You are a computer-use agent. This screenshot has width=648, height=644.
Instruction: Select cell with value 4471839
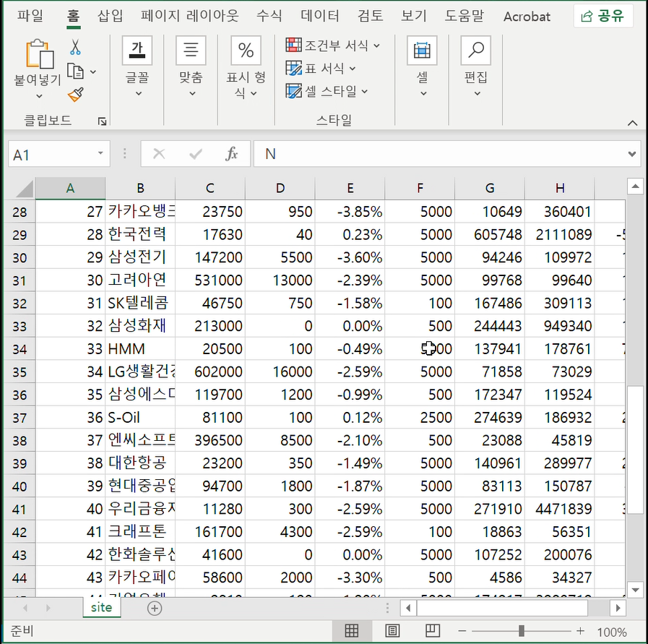(560, 509)
